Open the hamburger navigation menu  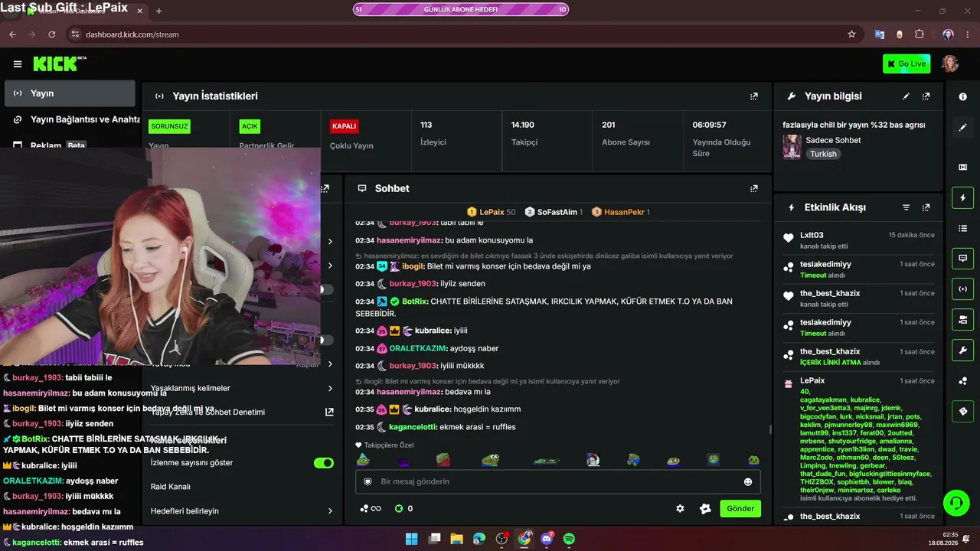18,64
